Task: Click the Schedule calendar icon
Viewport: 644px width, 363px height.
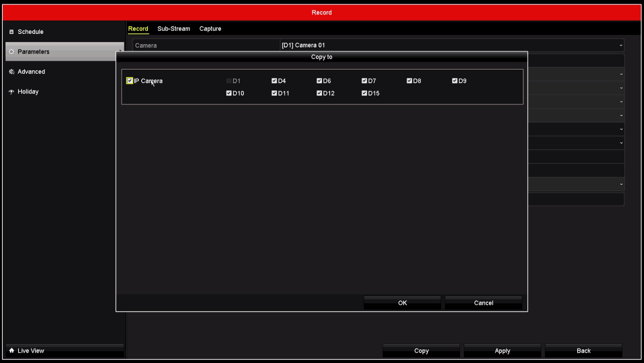Action: [x=11, y=32]
